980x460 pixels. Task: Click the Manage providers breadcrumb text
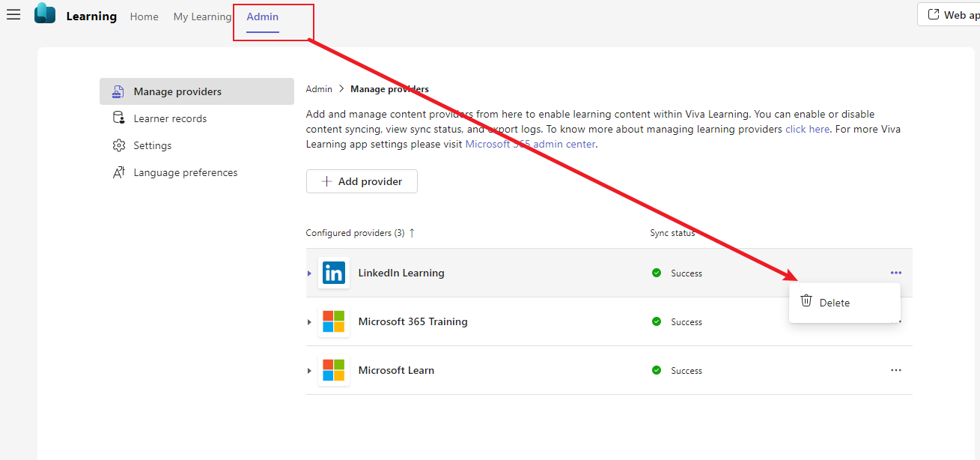tap(390, 89)
